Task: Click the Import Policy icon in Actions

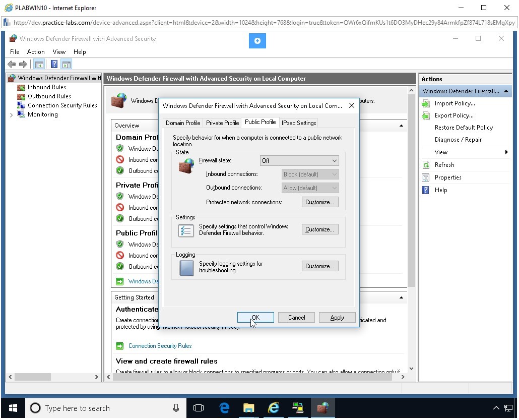Action: (426, 103)
